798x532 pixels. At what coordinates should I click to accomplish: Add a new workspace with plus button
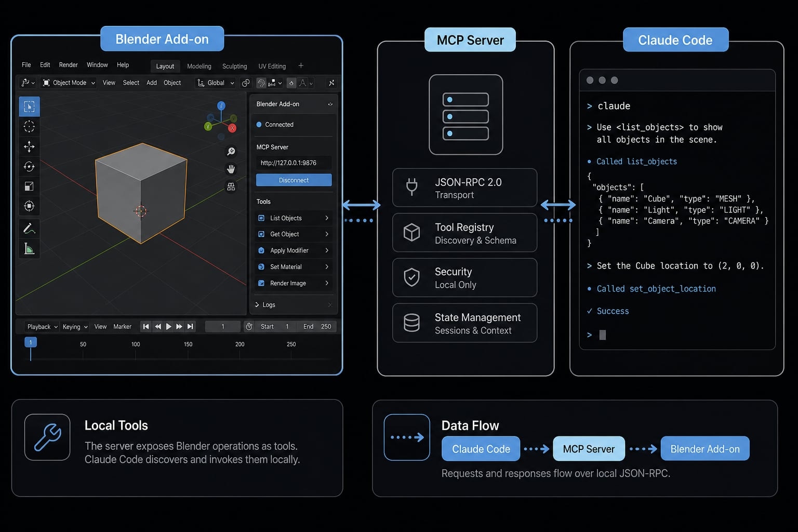click(301, 65)
